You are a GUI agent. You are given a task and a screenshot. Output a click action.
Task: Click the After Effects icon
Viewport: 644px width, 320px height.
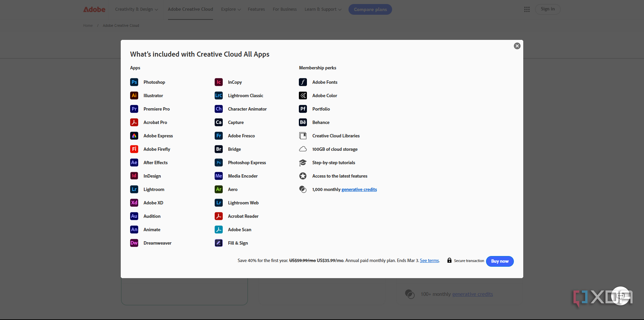tap(134, 163)
